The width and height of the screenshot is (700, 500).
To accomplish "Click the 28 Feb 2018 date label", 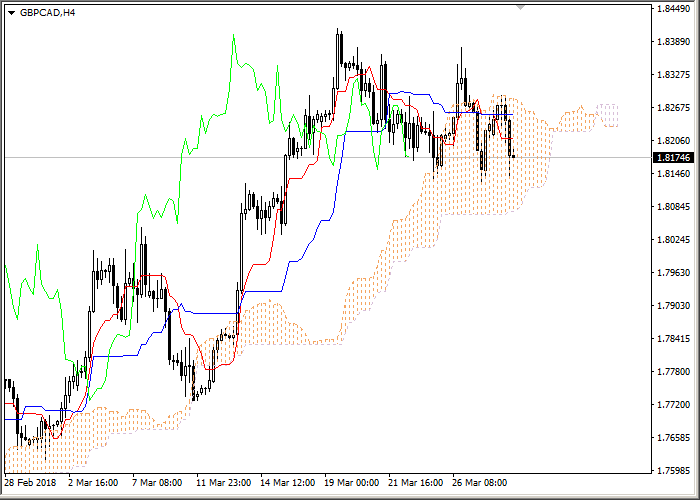I will pos(30,483).
